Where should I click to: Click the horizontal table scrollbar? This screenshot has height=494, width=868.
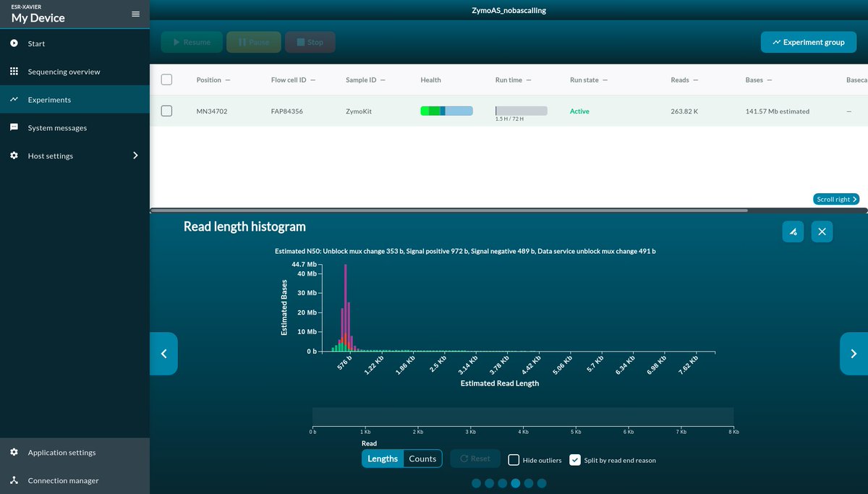tap(448, 210)
